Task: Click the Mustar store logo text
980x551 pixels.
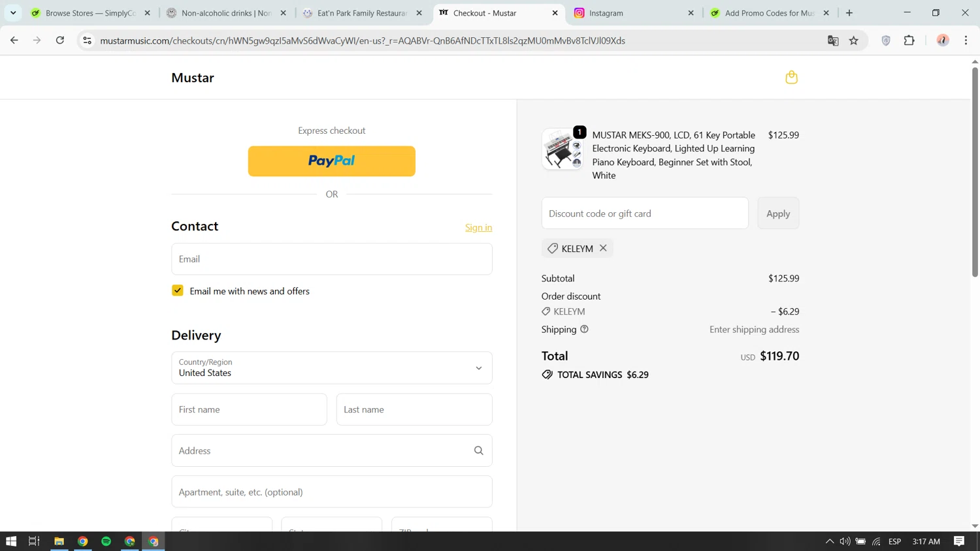Action: [193, 78]
